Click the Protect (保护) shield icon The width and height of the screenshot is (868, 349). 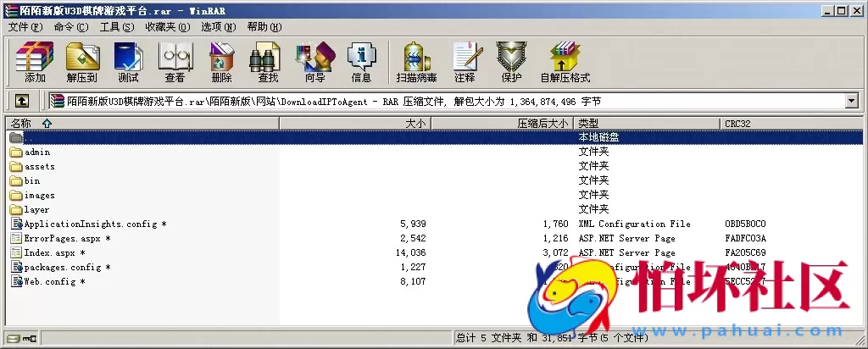(511, 61)
